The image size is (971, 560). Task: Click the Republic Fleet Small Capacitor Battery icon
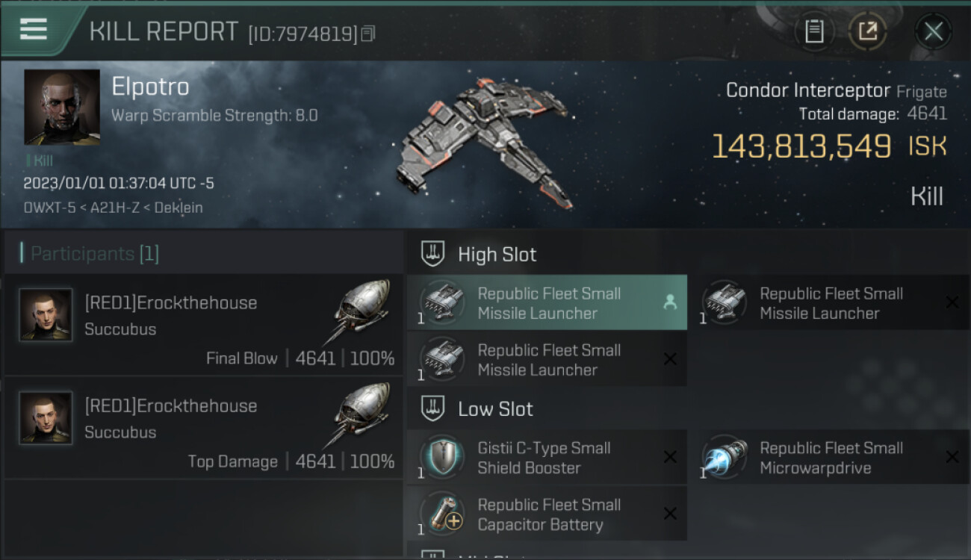pyautogui.click(x=441, y=514)
